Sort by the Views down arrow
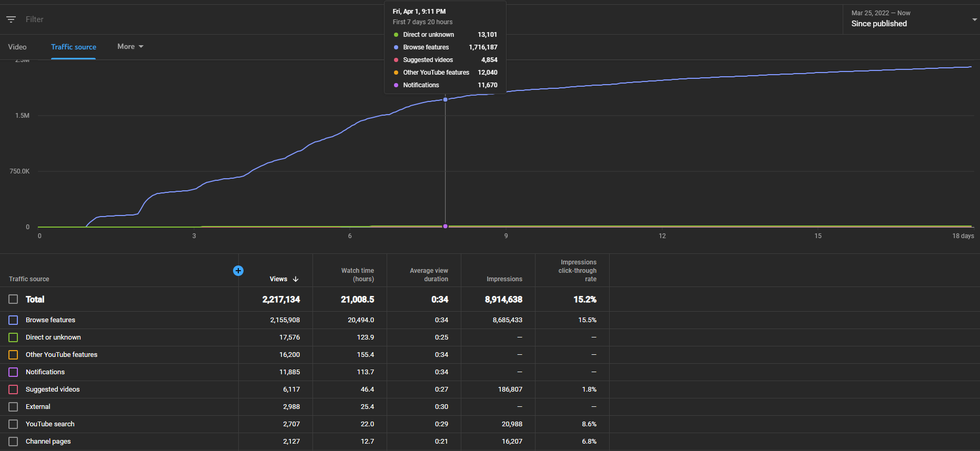Viewport: 980px width, 451px height. (296, 279)
